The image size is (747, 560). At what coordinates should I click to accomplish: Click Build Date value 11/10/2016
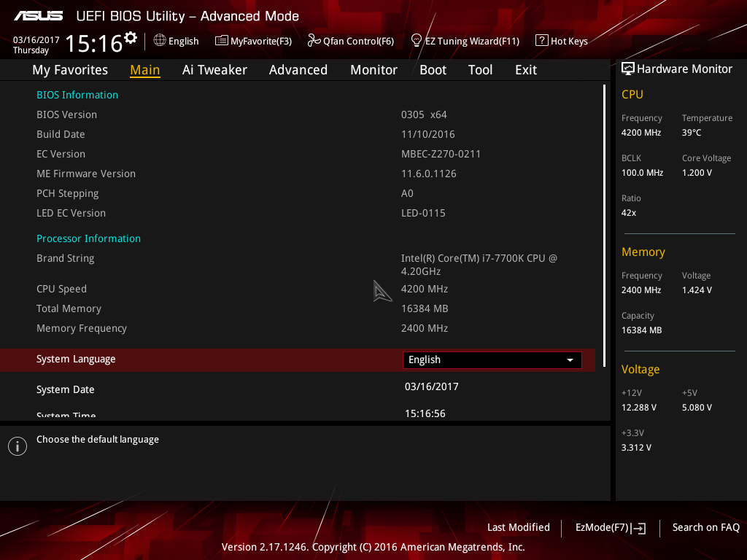pos(427,134)
